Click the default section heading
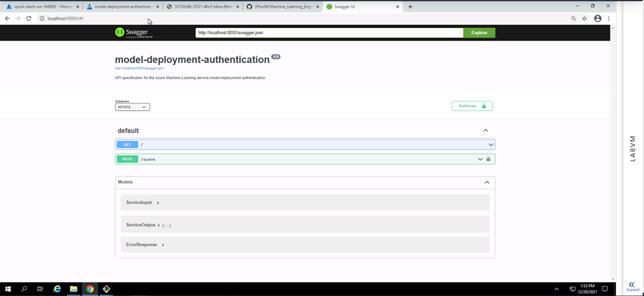 [128, 131]
